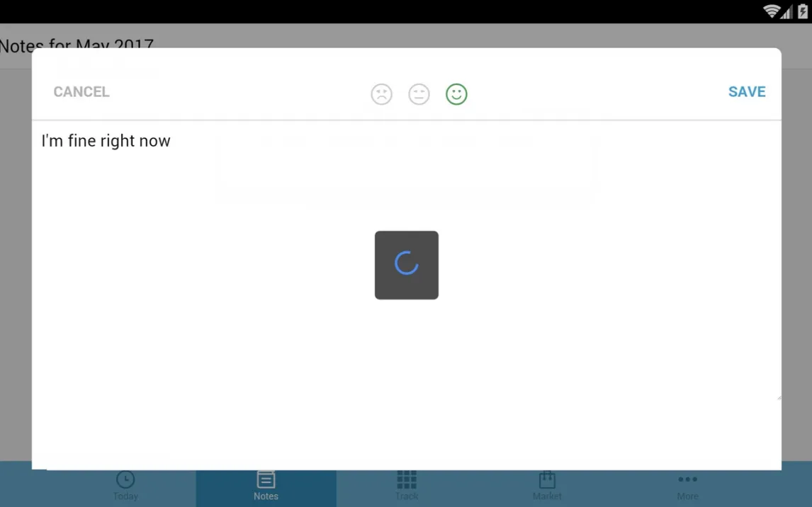Open the Market shopping bag icon
Image resolution: width=812 pixels, height=507 pixels.
(x=547, y=479)
